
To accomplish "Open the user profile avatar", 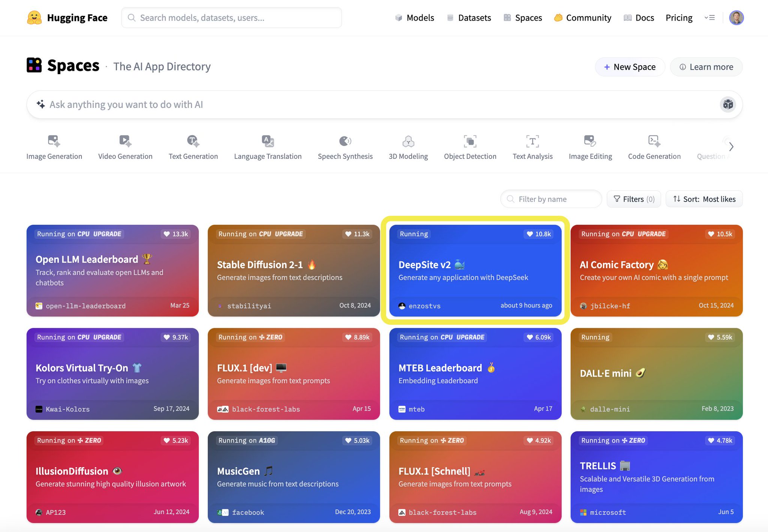I will [x=736, y=18].
